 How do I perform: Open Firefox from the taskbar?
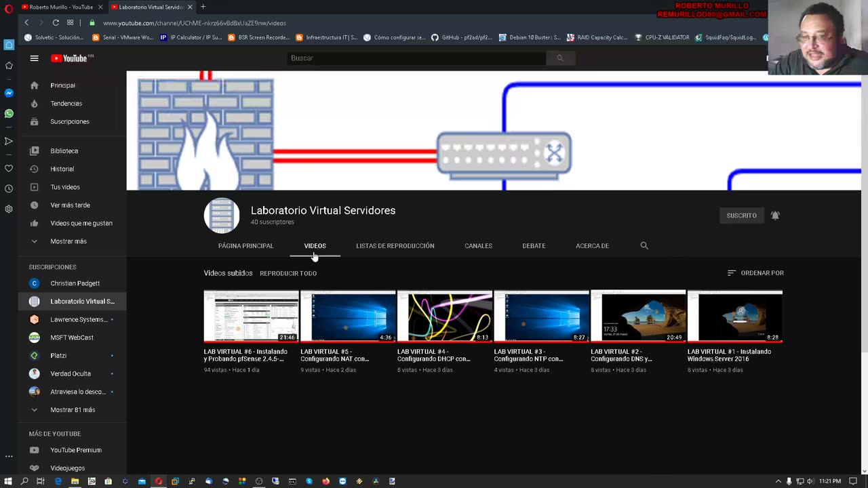[325, 481]
